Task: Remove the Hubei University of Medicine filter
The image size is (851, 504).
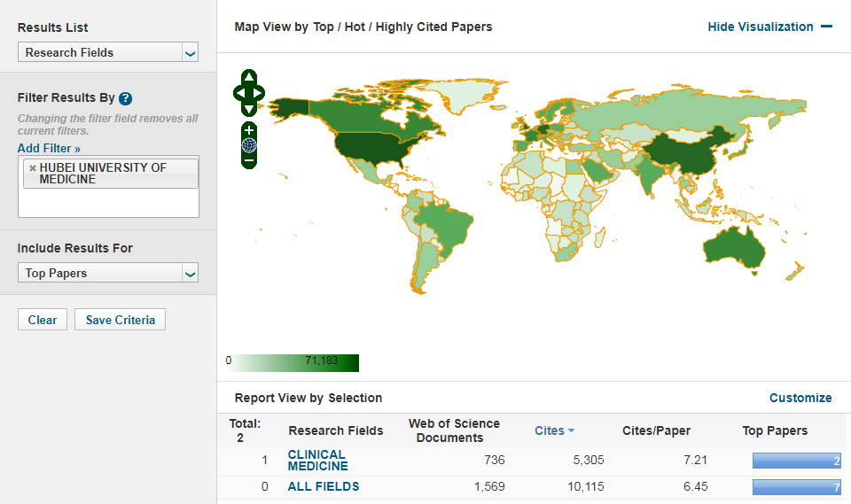Action: click(33, 167)
